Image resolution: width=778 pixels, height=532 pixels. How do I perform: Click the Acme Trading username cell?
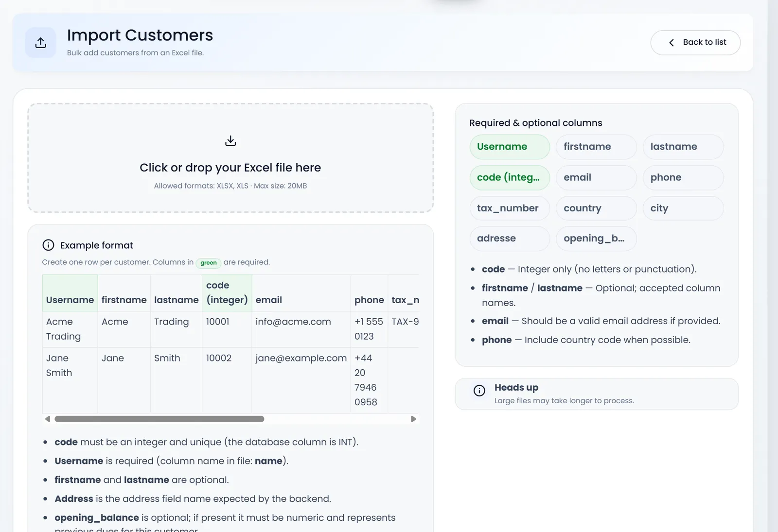pyautogui.click(x=70, y=329)
